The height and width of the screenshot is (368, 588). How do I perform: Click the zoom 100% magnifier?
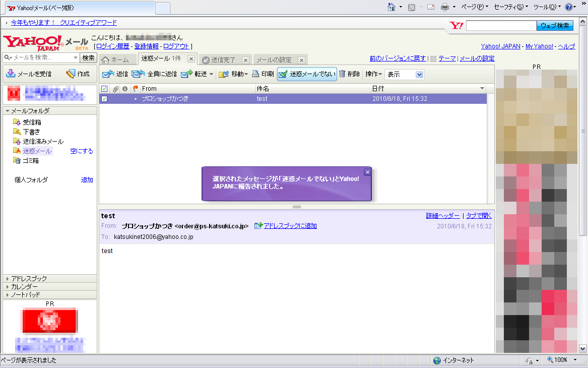pyautogui.click(x=550, y=360)
